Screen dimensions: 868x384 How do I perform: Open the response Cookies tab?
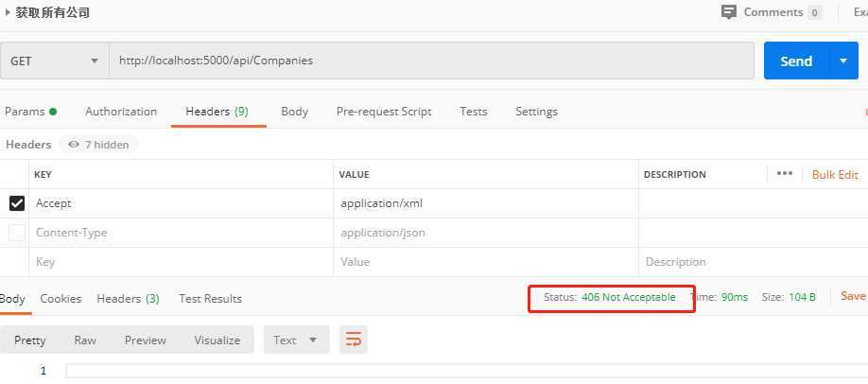[61, 299]
